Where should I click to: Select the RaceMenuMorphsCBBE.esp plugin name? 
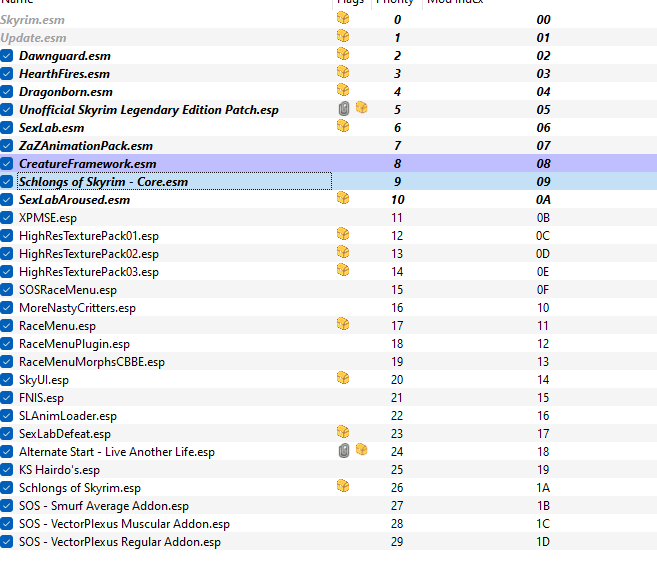[92, 362]
